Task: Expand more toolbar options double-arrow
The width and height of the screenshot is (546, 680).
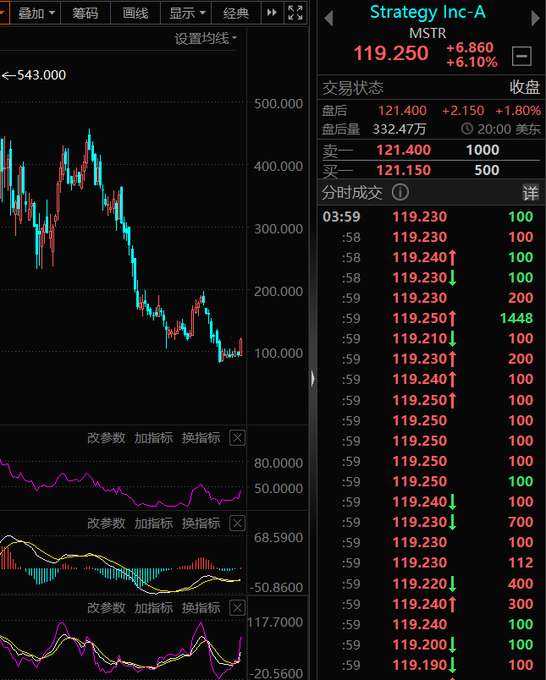Action: 272,13
